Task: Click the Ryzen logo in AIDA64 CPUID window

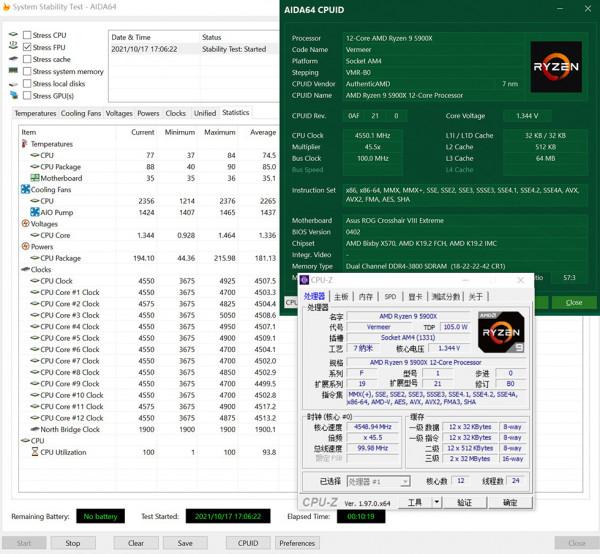Action: coord(556,67)
